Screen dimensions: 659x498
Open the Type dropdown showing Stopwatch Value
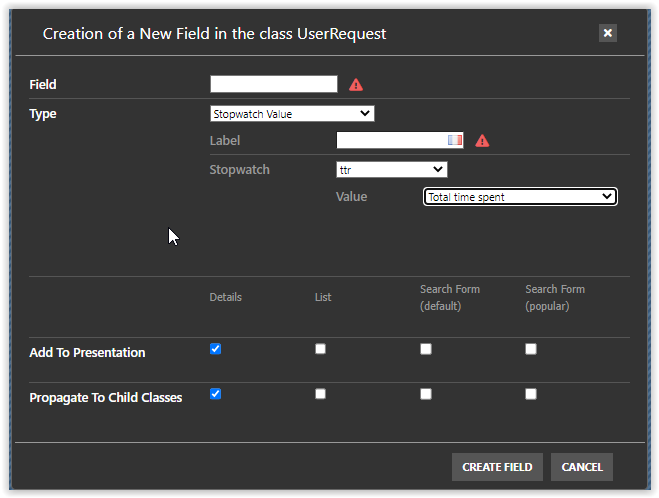tap(292, 114)
